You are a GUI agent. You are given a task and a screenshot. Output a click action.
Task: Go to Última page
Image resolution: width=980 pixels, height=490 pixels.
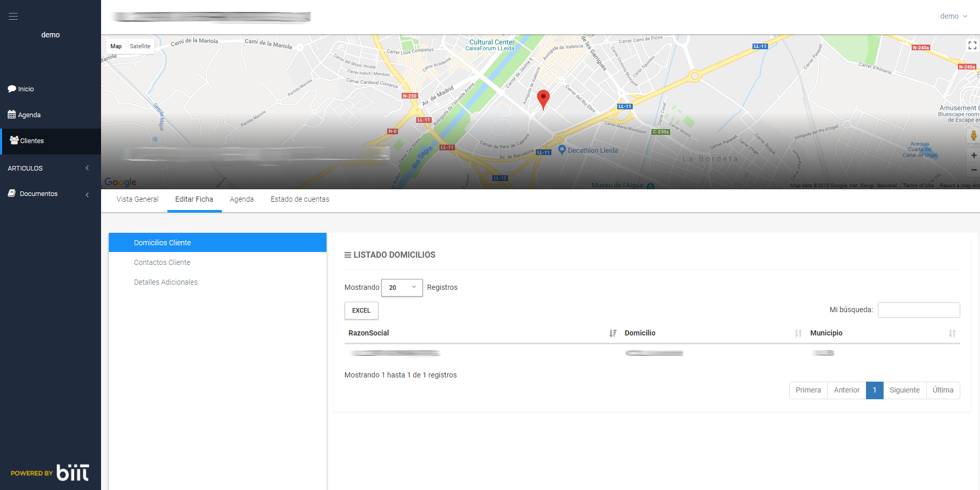943,390
